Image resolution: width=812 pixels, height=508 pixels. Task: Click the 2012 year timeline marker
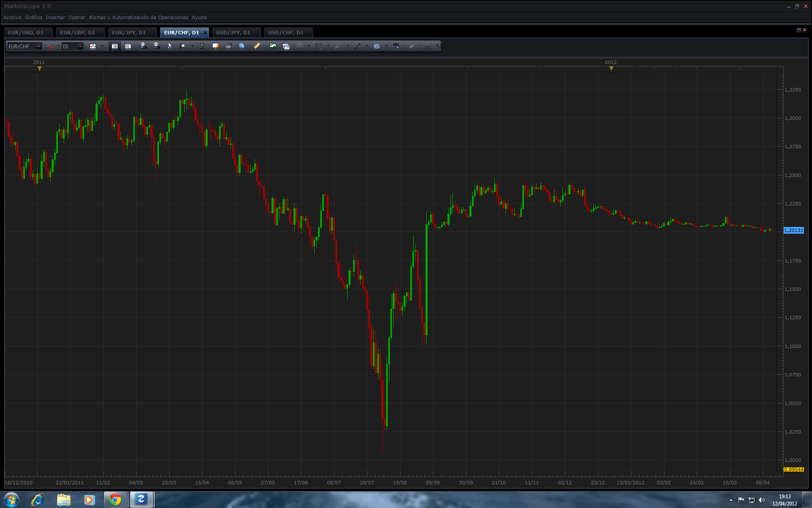coord(611,68)
